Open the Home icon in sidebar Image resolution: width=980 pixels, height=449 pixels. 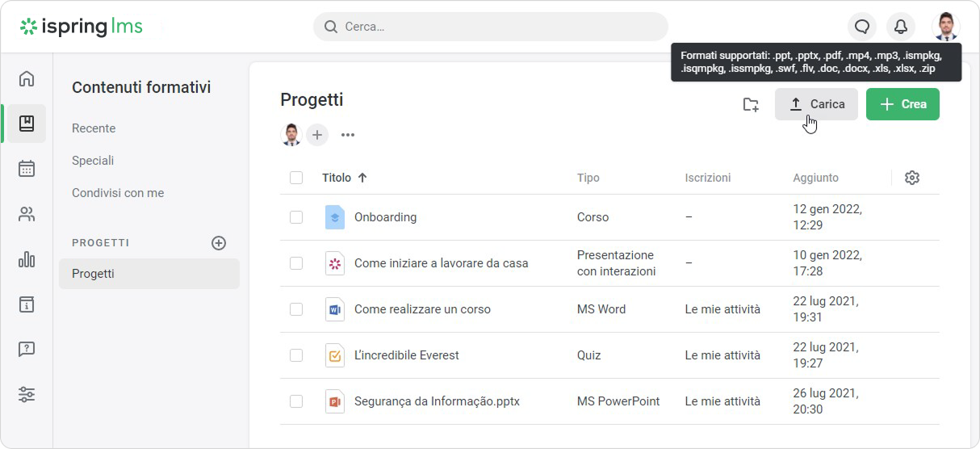[x=27, y=78]
